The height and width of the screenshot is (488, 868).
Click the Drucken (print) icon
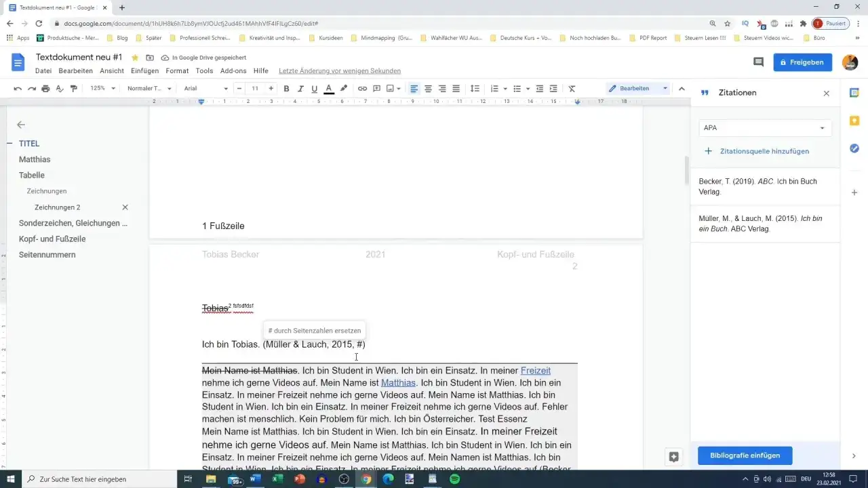(45, 88)
